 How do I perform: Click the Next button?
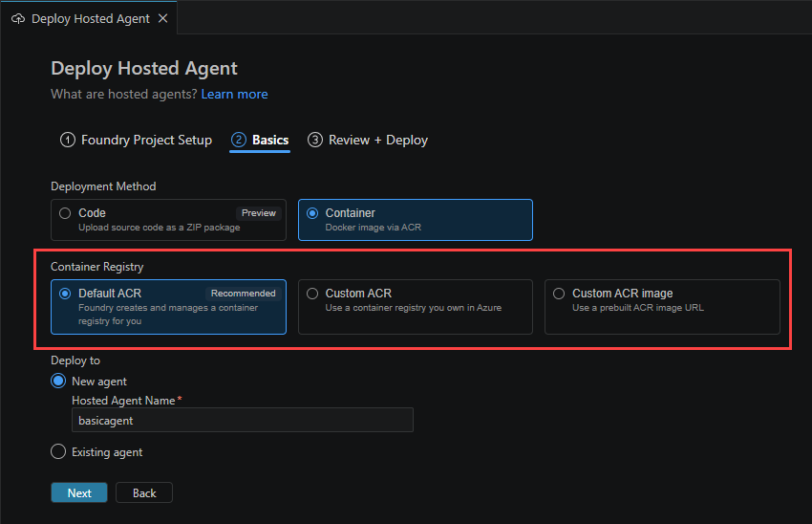coord(79,492)
